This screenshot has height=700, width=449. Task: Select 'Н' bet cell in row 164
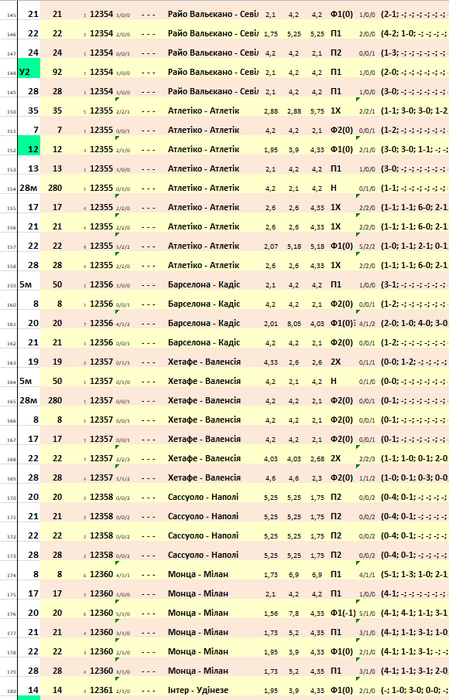pos(333,381)
